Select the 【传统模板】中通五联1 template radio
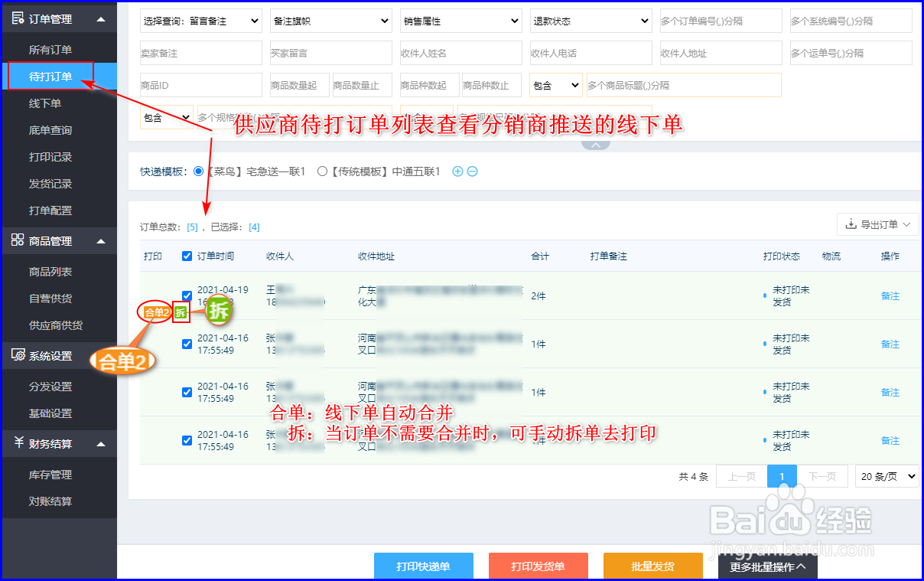 [x=322, y=171]
